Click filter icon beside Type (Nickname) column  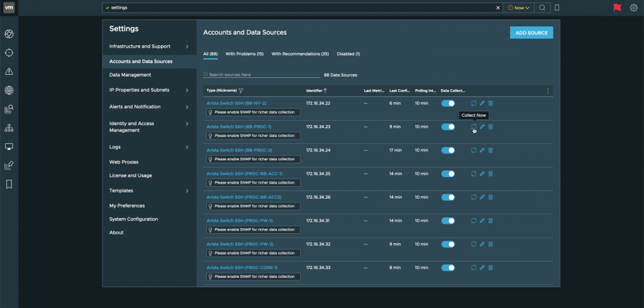pyautogui.click(x=241, y=91)
